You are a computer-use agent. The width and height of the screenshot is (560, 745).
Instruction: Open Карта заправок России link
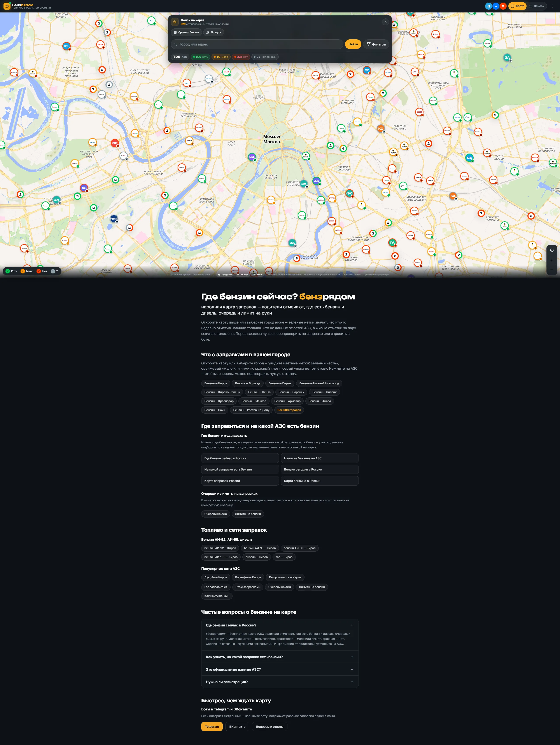[240, 481]
